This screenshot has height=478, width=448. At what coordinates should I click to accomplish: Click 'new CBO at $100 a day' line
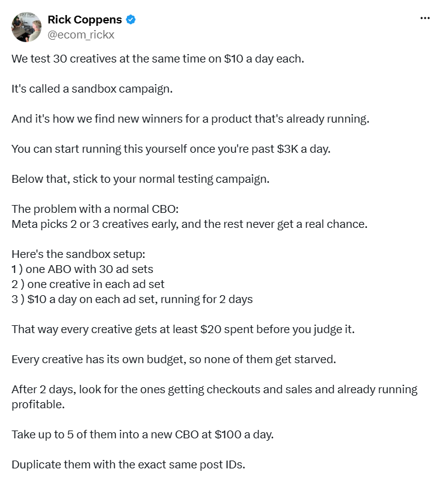(x=143, y=435)
